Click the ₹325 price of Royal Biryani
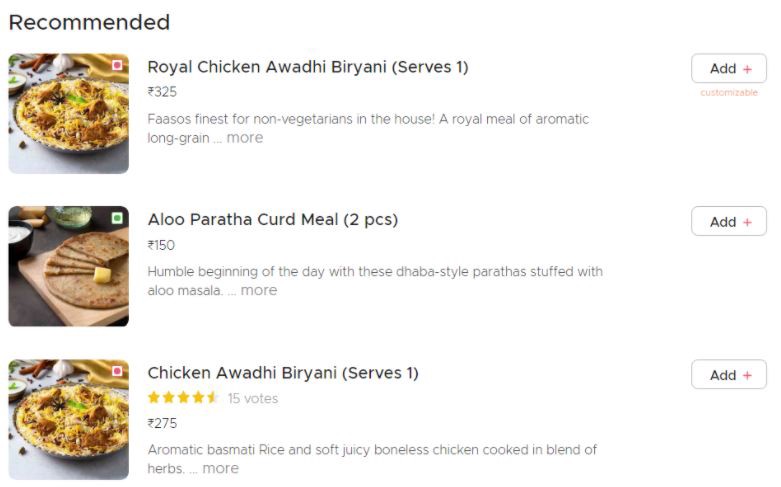 coord(162,92)
